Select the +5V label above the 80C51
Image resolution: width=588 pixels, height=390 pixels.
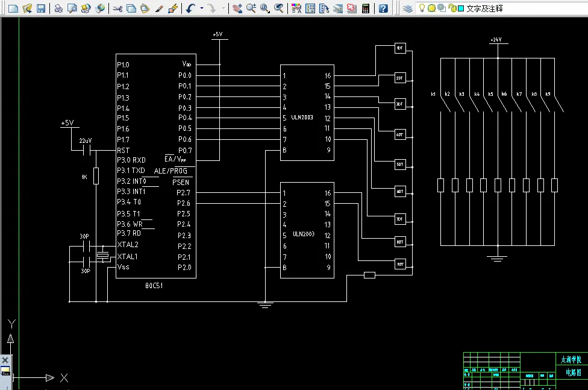point(217,34)
